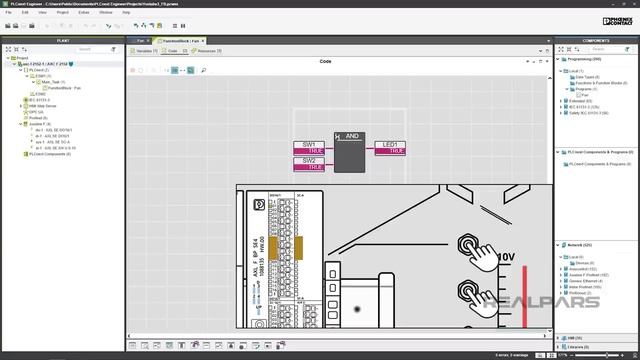This screenshot has width=640, height=360.
Task: Open the Project menu
Action: coord(62,13)
